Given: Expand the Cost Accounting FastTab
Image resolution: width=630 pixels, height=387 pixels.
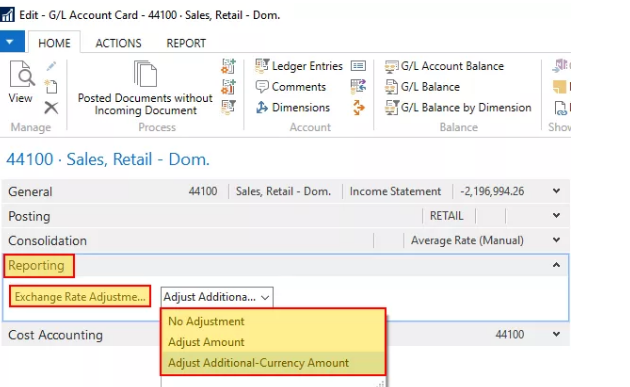Looking at the screenshot, I should (285, 334).
